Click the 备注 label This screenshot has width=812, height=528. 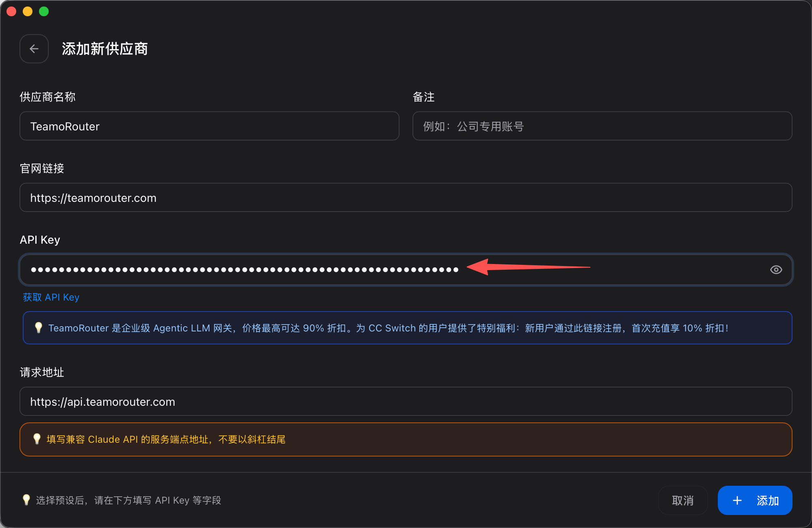click(x=423, y=97)
